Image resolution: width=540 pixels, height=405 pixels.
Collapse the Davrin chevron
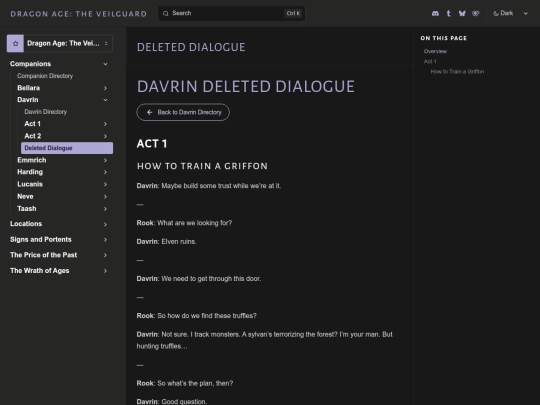click(x=105, y=100)
